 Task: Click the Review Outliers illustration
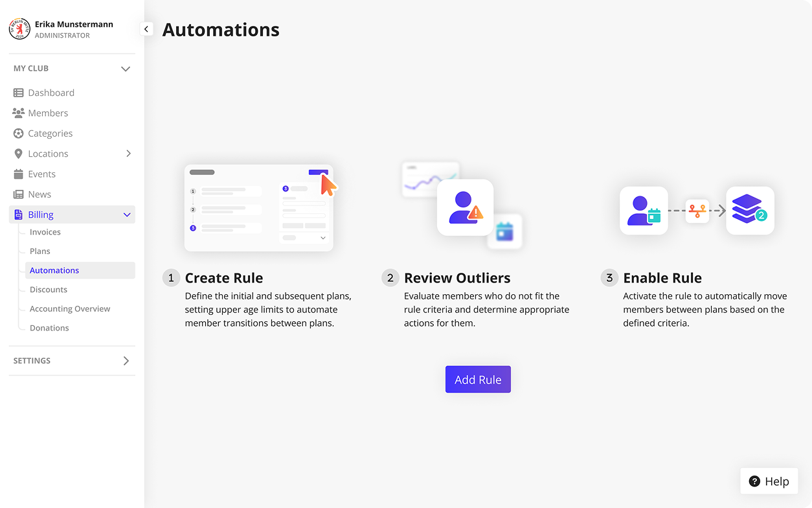462,206
